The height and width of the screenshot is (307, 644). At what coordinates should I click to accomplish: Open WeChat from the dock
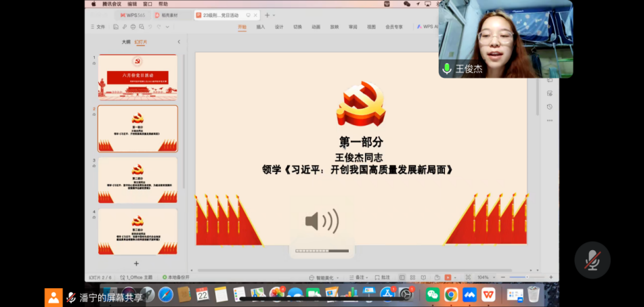tap(433, 294)
